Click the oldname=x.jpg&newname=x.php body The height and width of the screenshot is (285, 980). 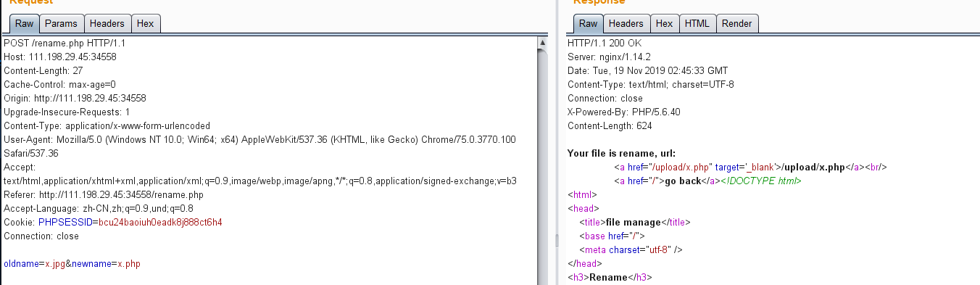tap(72, 264)
